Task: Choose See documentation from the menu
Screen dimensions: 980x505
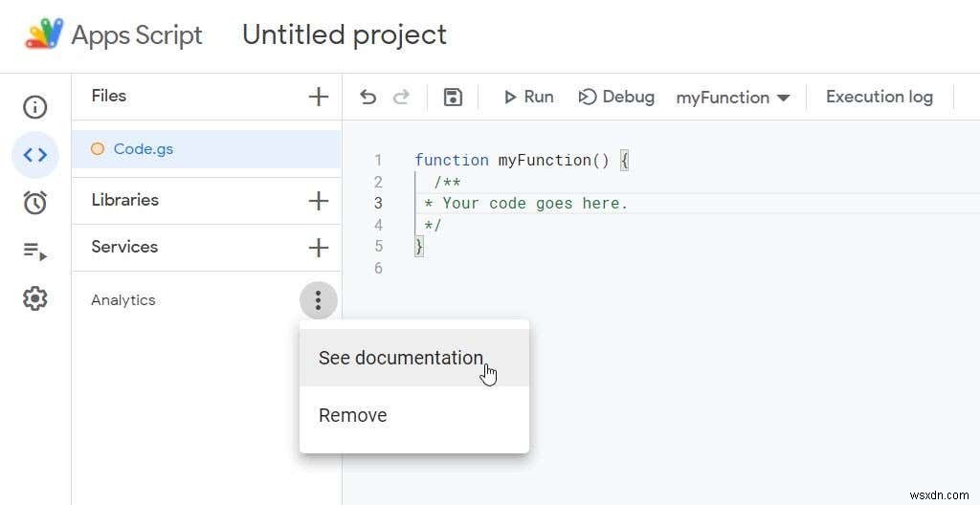Action: pyautogui.click(x=414, y=358)
